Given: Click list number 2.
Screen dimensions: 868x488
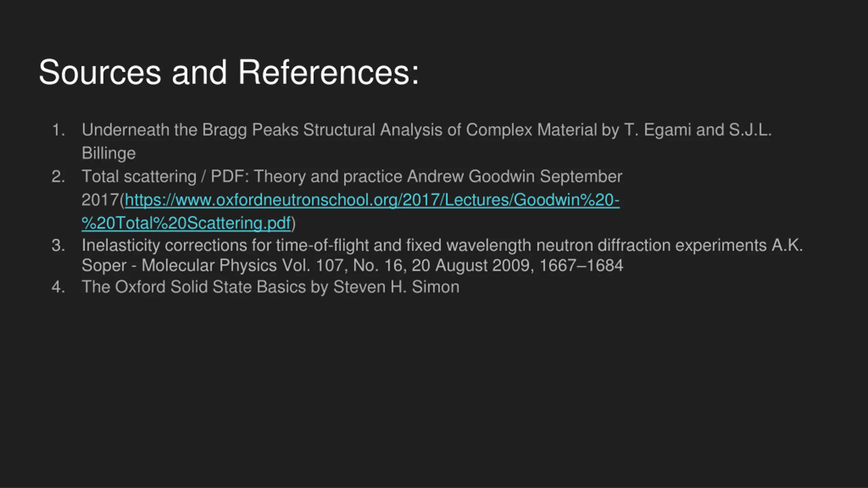Looking at the screenshot, I should tap(58, 177).
